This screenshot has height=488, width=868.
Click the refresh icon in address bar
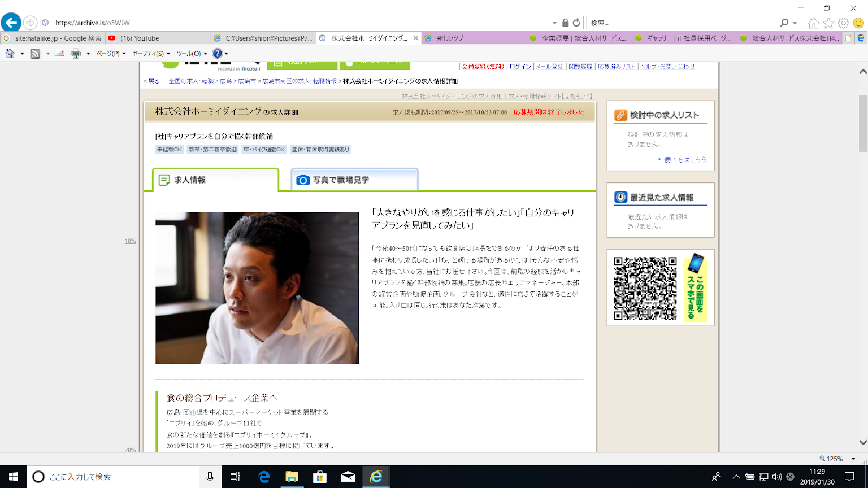(576, 23)
